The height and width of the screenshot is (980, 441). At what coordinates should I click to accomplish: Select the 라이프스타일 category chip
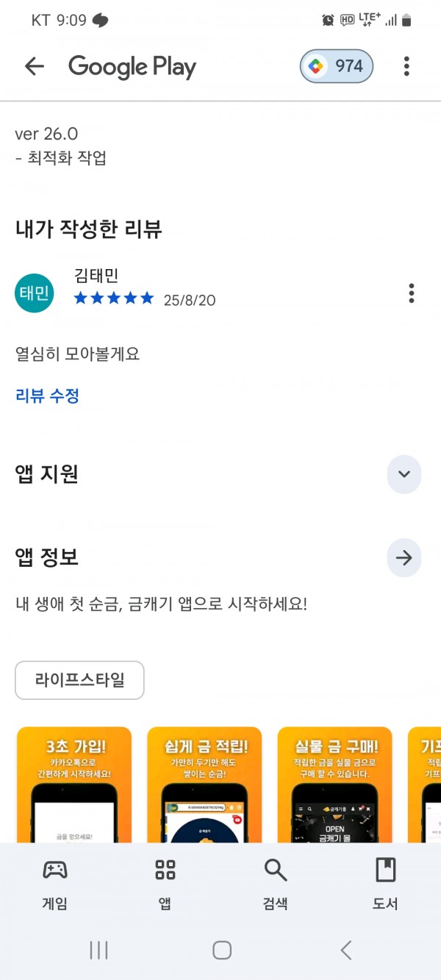point(79,680)
